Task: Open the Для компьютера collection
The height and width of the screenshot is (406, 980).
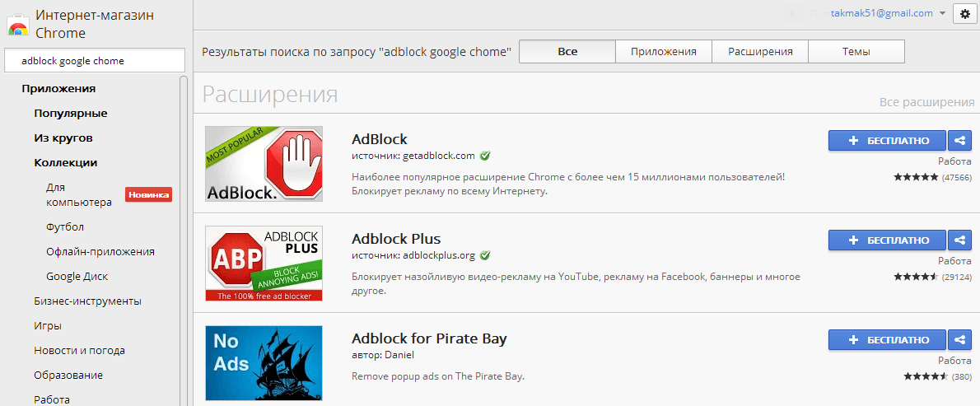Action: coord(79,195)
